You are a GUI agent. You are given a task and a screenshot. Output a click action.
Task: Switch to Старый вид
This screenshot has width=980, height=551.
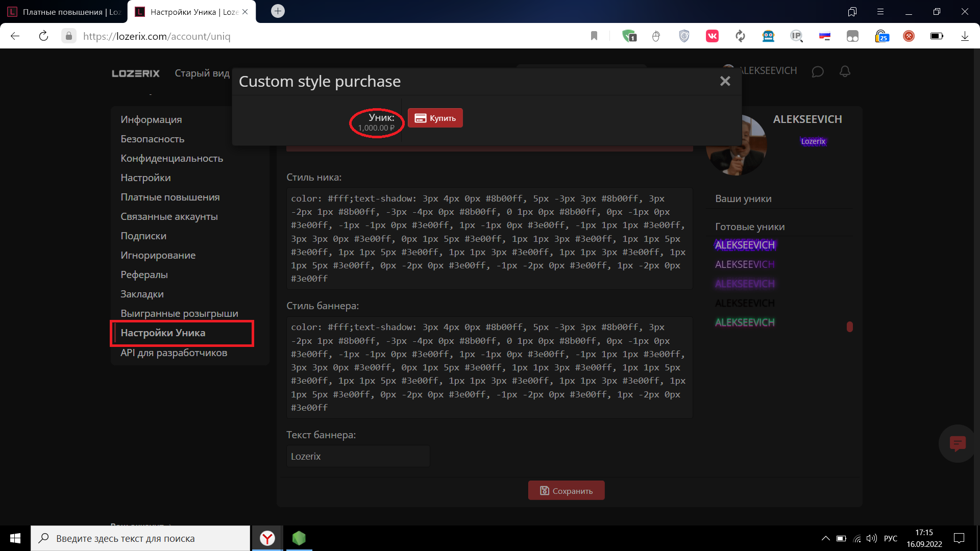202,73
